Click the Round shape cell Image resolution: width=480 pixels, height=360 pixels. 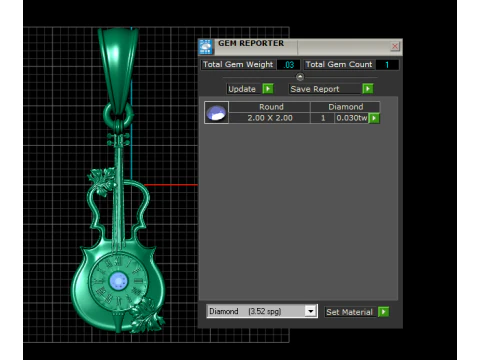pos(271,107)
